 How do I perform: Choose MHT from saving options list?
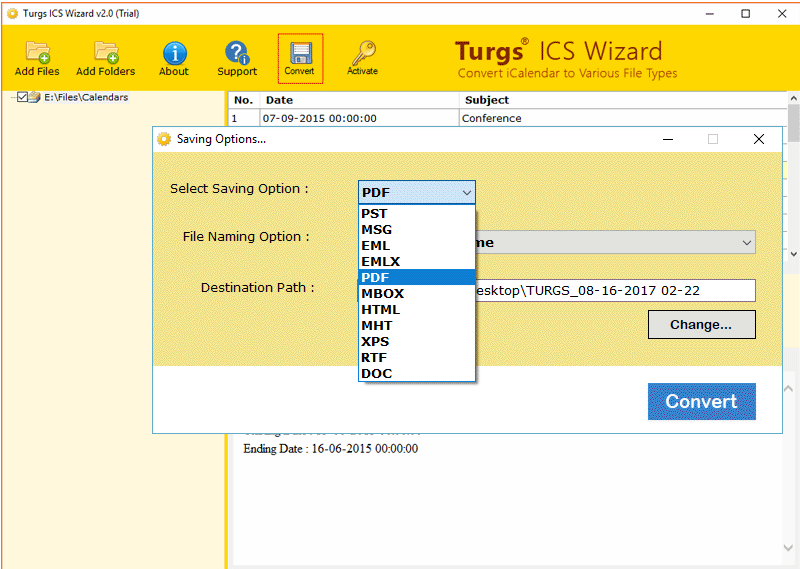pos(417,326)
